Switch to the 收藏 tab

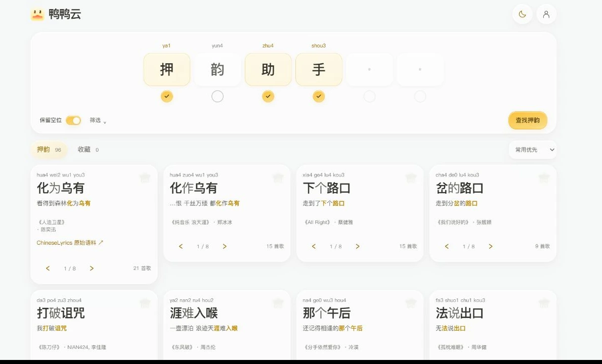click(89, 150)
